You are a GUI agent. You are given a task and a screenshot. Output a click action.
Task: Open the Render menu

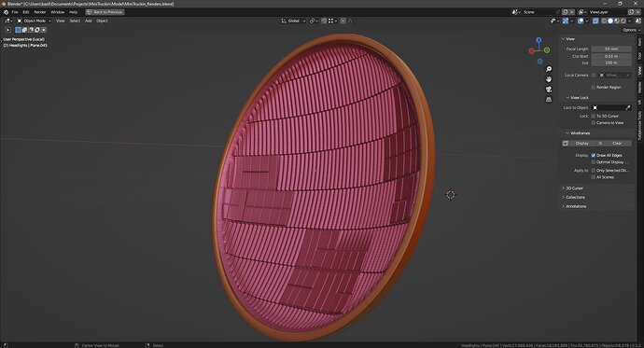pyautogui.click(x=40, y=12)
